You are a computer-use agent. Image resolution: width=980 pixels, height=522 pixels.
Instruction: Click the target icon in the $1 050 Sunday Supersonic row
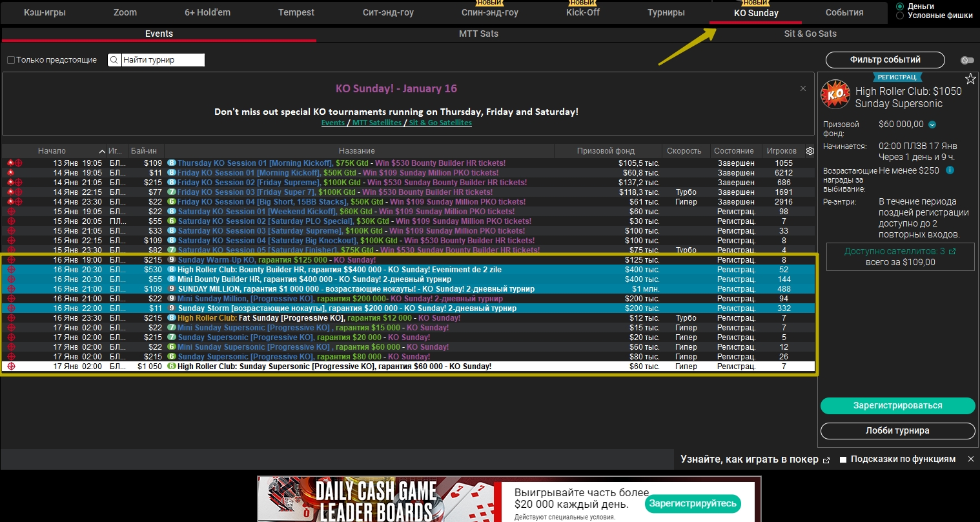11,366
